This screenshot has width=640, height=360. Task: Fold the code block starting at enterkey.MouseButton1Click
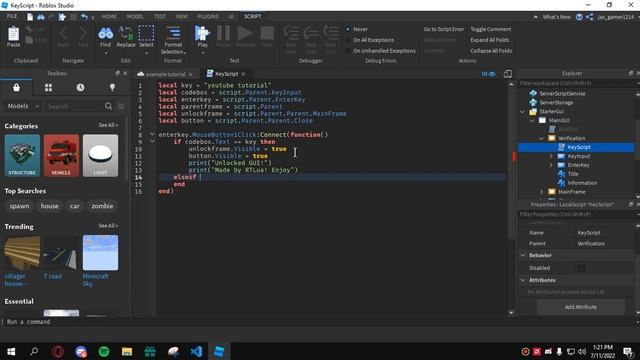click(x=152, y=134)
